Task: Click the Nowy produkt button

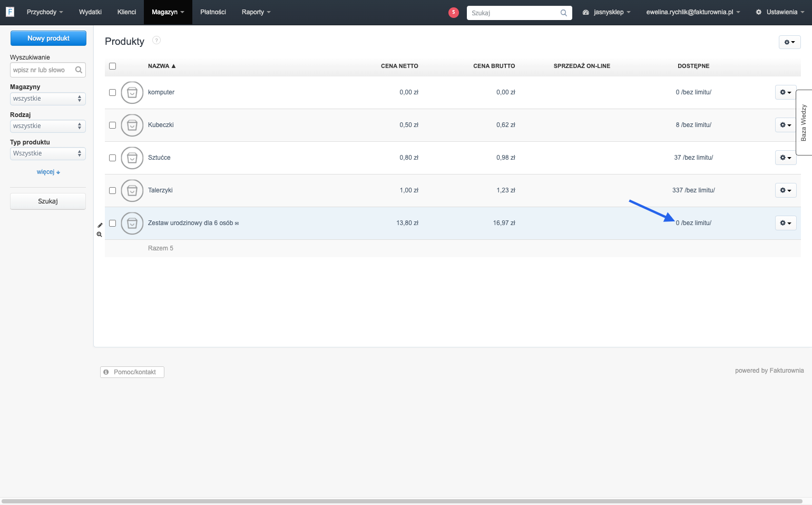Action: coord(48,38)
